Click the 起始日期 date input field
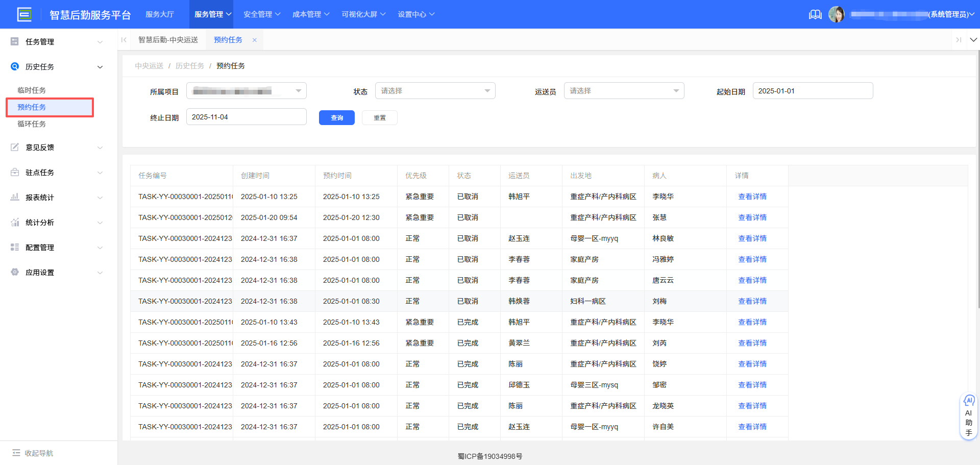The width and height of the screenshot is (980, 465). [x=813, y=90]
